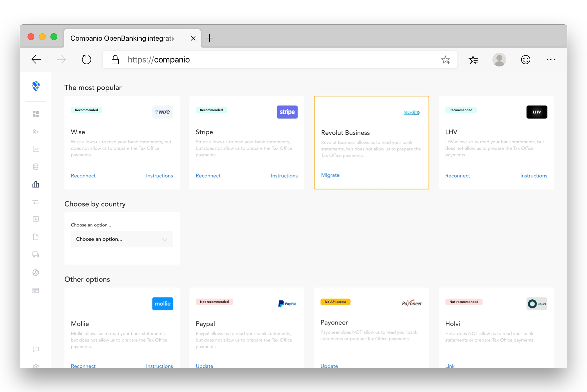
Task: Open browser settings and more menu
Action: coord(551,60)
